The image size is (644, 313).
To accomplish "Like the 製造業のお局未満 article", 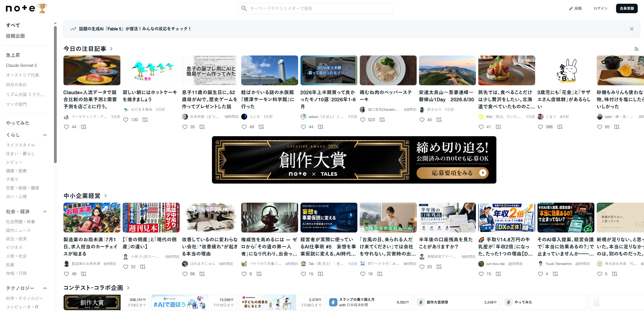I will 67,274.
